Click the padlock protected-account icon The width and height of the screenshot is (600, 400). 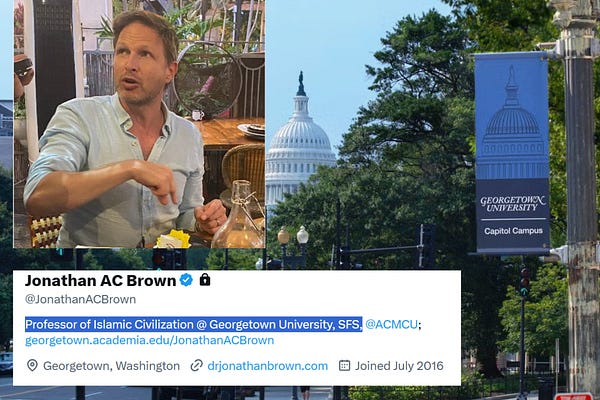coord(205,279)
